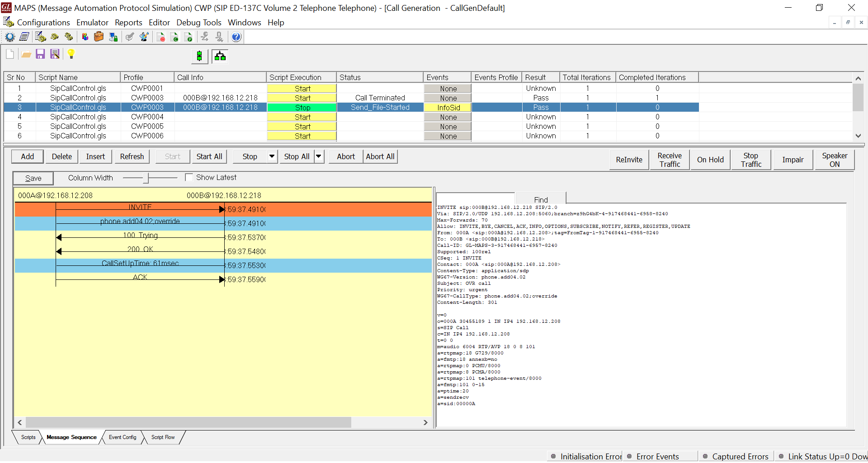868x463 pixels.
Task: Click the second gray link icon before the help button
Action: tap(219, 37)
